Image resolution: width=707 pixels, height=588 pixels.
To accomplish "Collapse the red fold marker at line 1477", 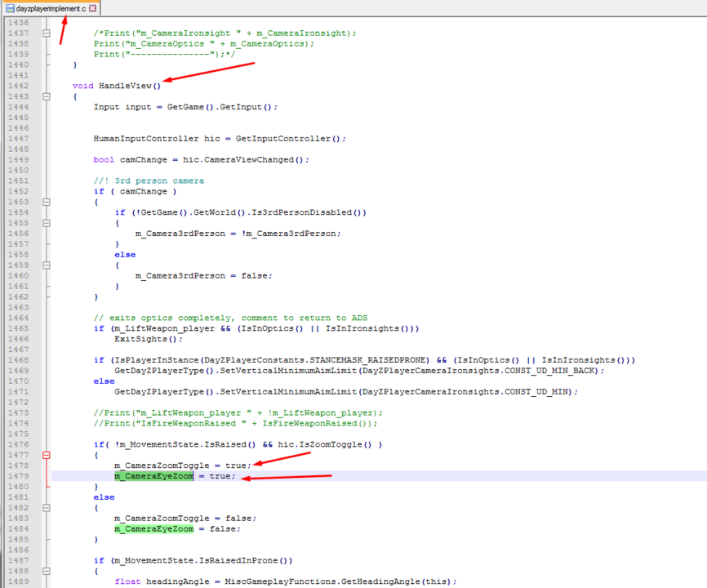I will point(46,455).
